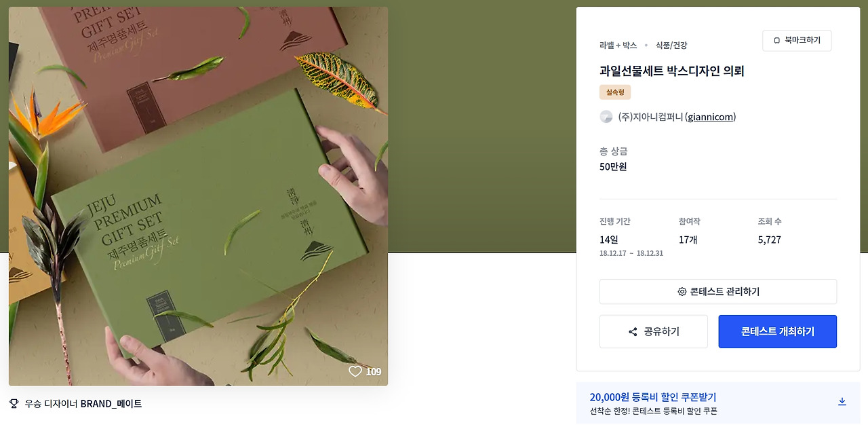Click the share icon in 공유하기 button
This screenshot has height=429, width=868.
tap(633, 332)
